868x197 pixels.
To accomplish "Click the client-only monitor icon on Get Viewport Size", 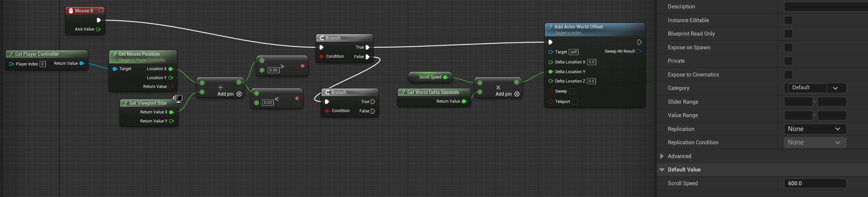I will point(178,99).
